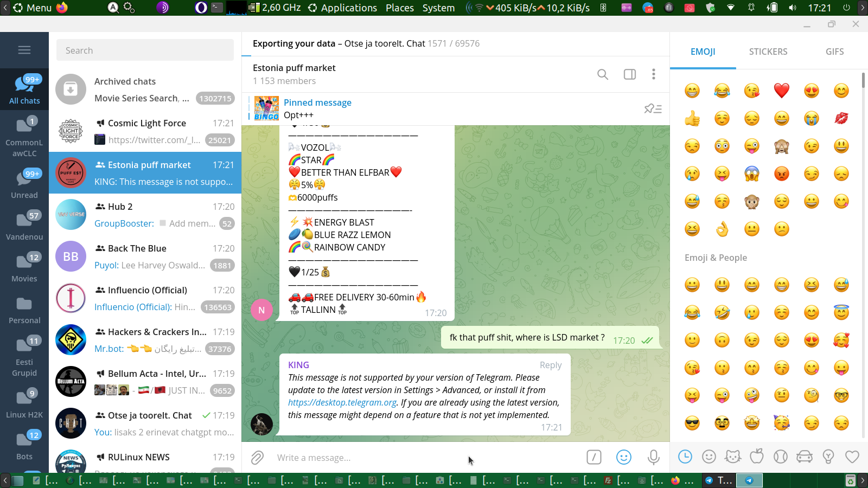Click Reply on KING's message
Image resolution: width=868 pixels, height=488 pixels.
(x=551, y=365)
